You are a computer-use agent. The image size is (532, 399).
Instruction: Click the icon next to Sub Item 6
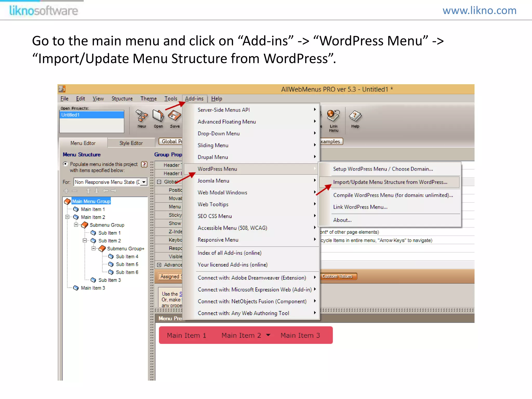point(111,272)
